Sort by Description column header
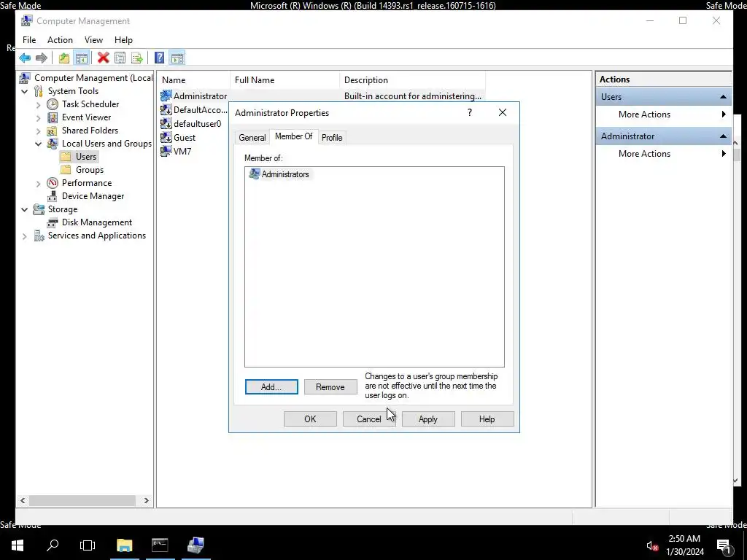The width and height of the screenshot is (747, 560). point(412,80)
